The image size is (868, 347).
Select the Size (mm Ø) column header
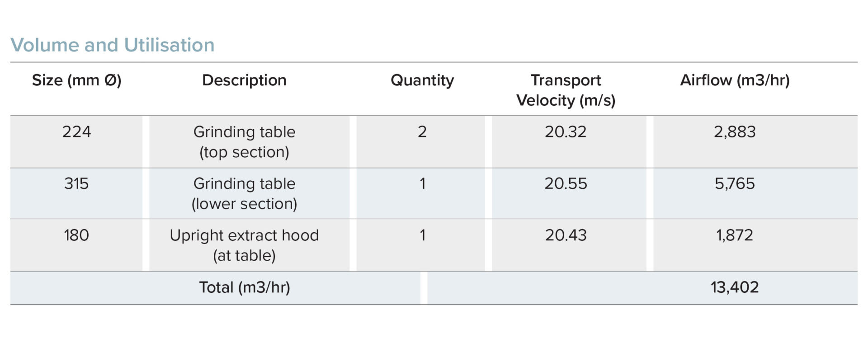coord(76,80)
